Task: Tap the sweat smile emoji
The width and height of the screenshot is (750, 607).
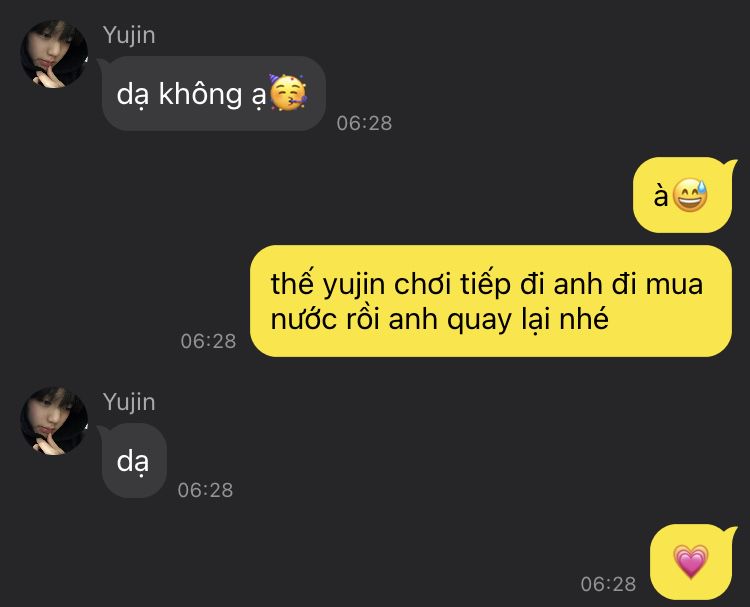Action: point(690,195)
